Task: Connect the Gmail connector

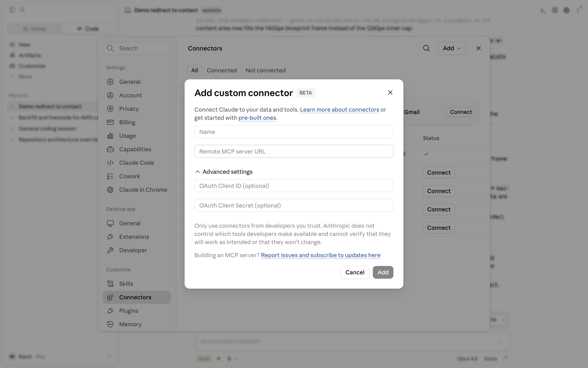Action: [461, 112]
